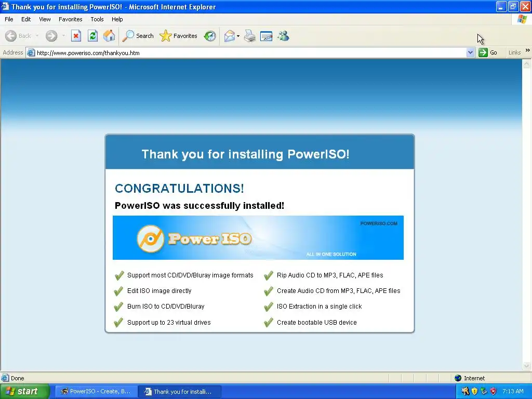This screenshot has width=532, height=399.
Task: Click 'Support up to 23 virtual drives' text
Action: pos(169,322)
